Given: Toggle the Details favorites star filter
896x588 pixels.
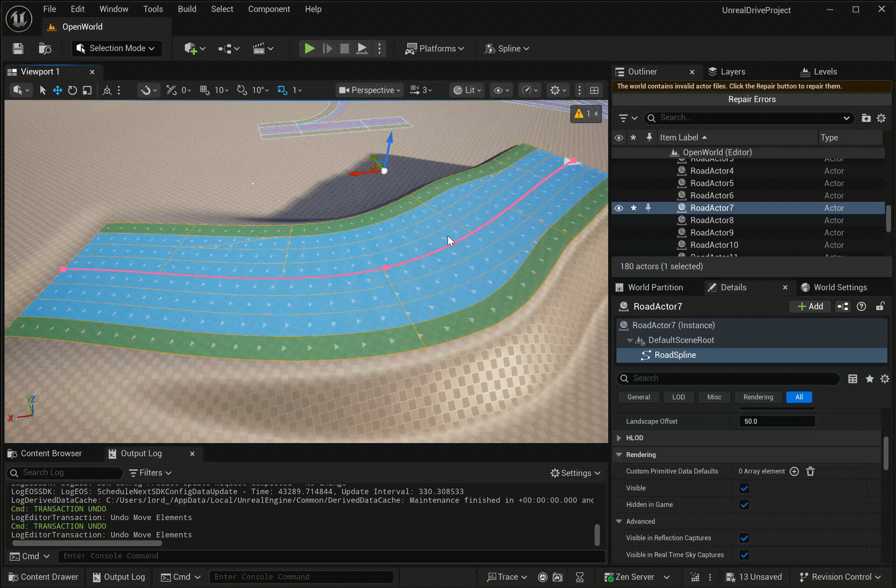Looking at the screenshot, I should [869, 378].
